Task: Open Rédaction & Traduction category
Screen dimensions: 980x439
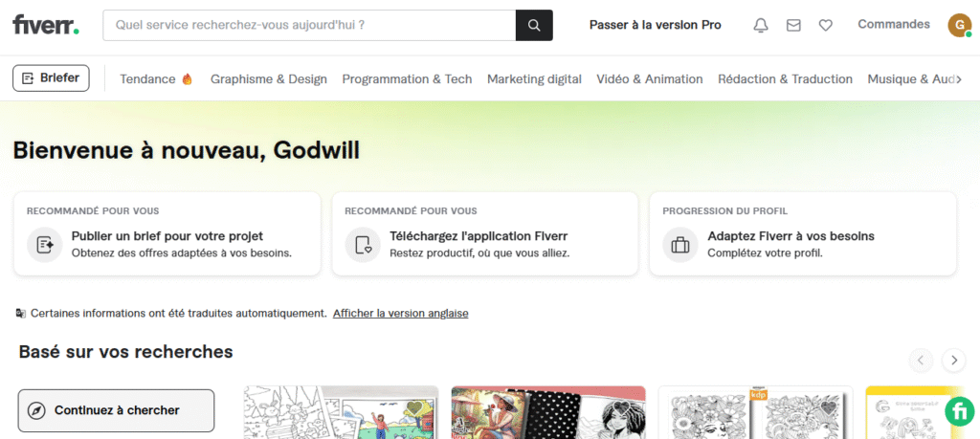Action: click(x=785, y=79)
